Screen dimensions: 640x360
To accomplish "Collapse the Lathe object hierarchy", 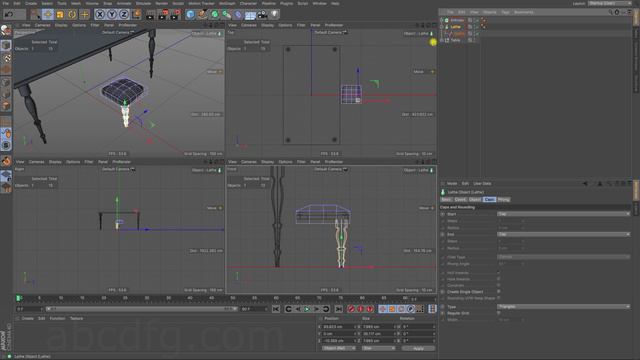I will [x=442, y=27].
